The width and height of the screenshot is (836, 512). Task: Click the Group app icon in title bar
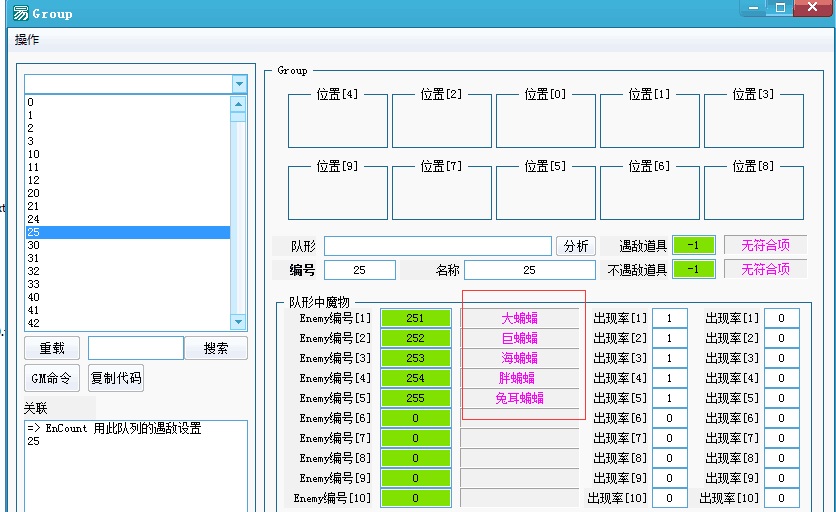point(20,13)
